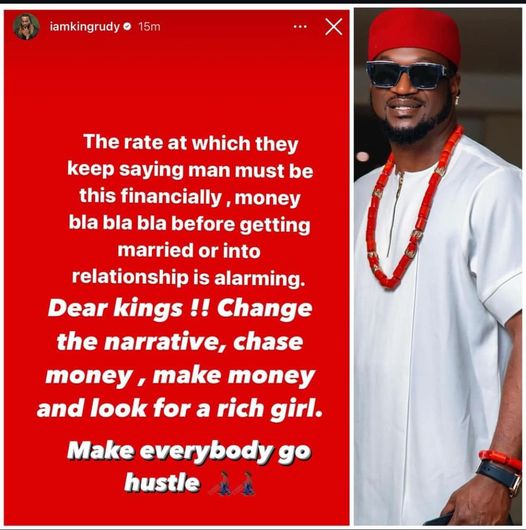The image size is (526, 530).
Task: Click the dark sunglasses in the photo
Action: click(408, 75)
